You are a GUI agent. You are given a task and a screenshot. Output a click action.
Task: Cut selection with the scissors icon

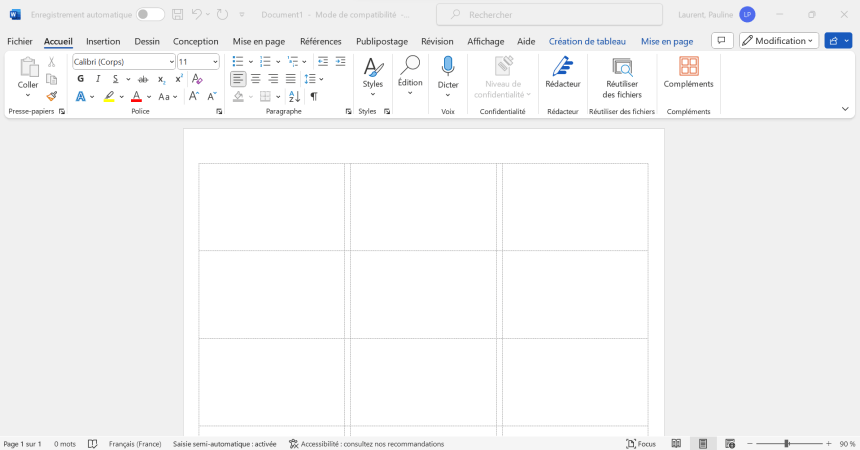[x=52, y=62]
